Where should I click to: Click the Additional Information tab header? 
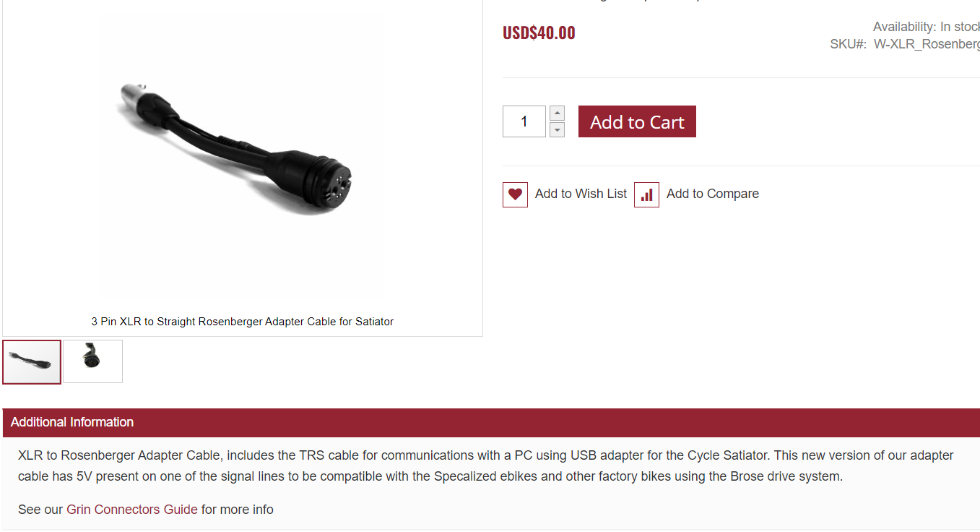pos(491,422)
